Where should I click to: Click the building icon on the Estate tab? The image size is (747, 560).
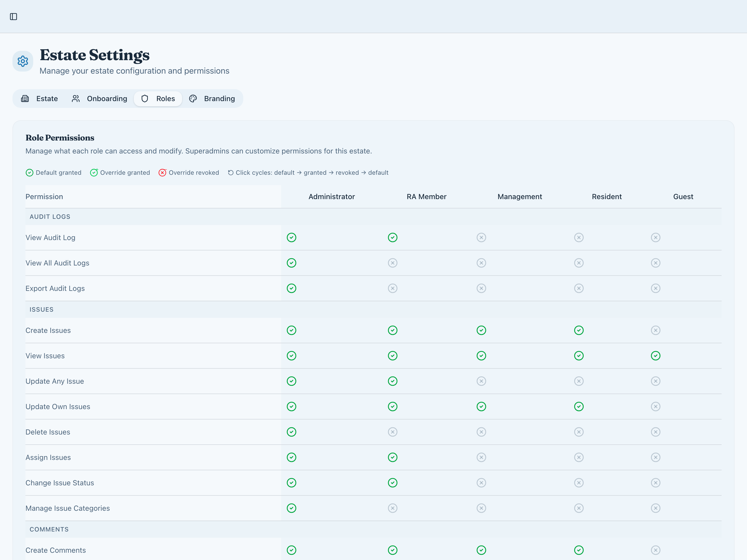pos(25,99)
